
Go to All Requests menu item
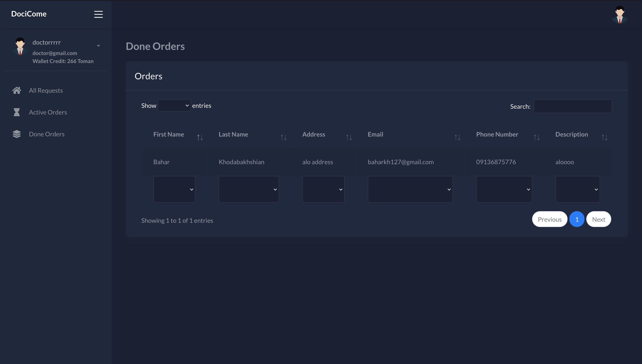pos(46,90)
